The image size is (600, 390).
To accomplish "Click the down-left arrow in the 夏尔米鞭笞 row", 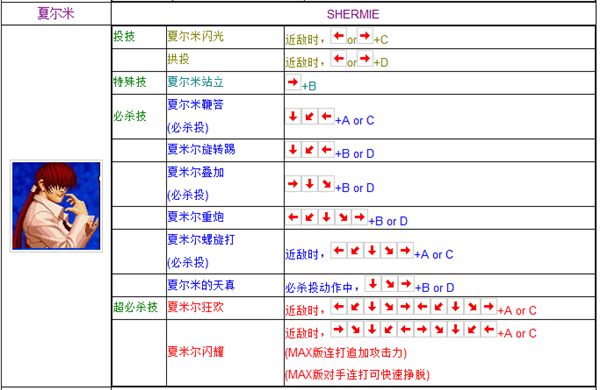I will tap(310, 116).
